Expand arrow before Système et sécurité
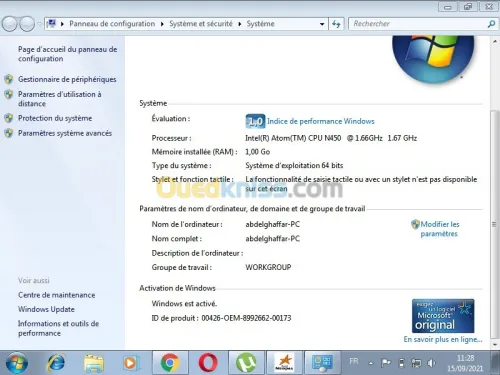This screenshot has height=375, width=500. (x=162, y=24)
